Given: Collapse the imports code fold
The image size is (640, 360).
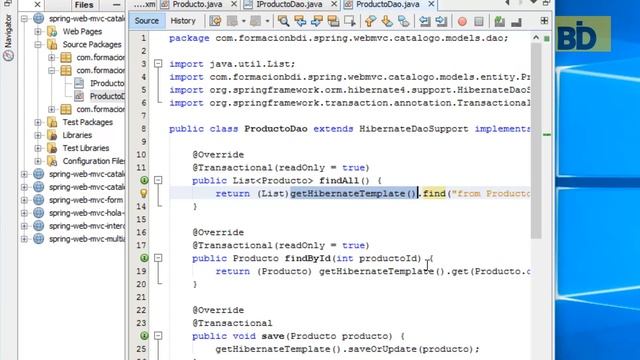Looking at the screenshot, I should click(x=158, y=64).
